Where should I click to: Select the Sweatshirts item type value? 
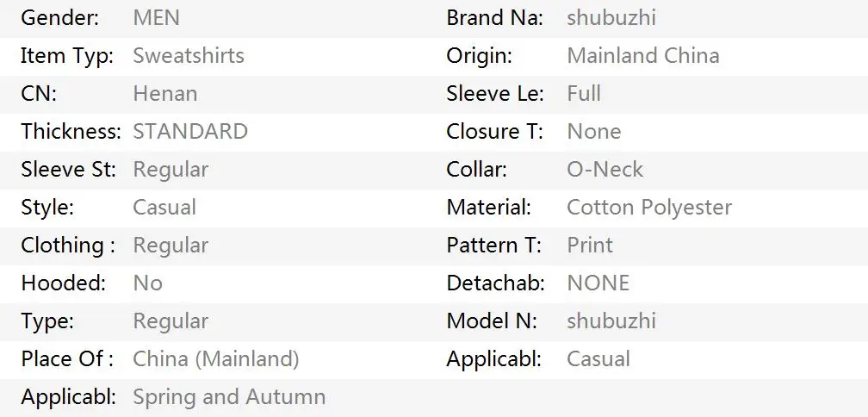[x=189, y=55]
